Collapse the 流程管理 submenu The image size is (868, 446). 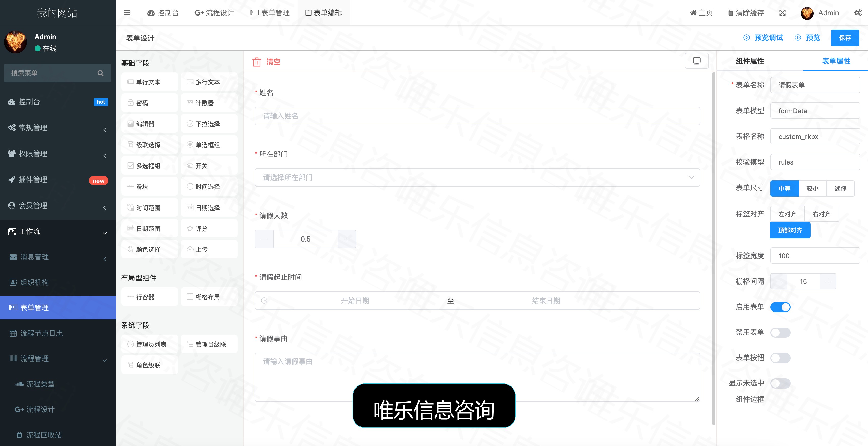58,359
